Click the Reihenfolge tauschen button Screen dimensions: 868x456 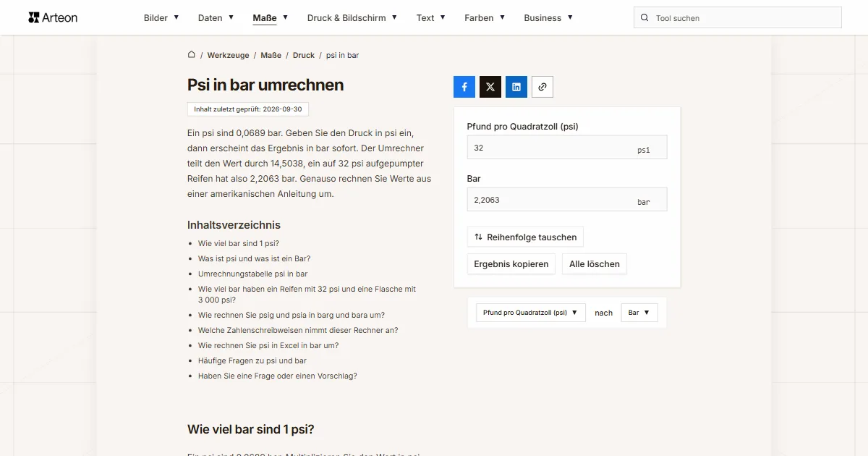(x=525, y=237)
